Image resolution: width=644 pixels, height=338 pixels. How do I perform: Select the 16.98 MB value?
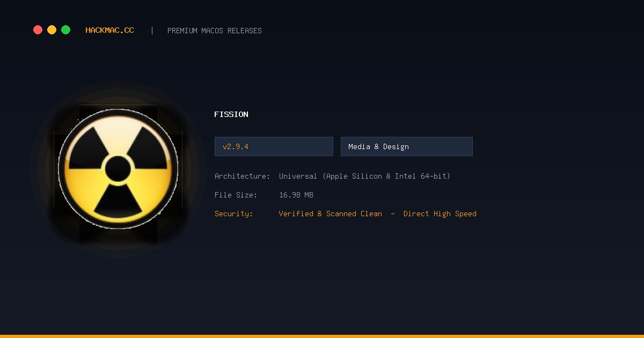[x=296, y=195]
